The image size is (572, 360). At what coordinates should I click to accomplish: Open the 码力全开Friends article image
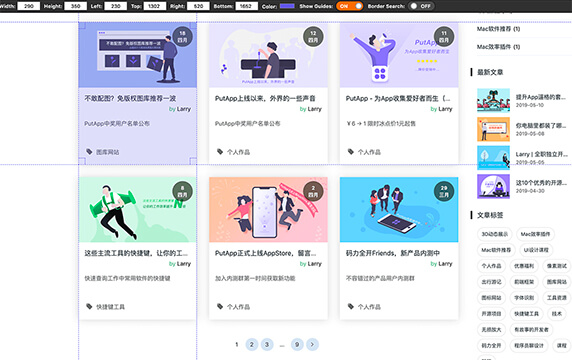pyautogui.click(x=399, y=210)
